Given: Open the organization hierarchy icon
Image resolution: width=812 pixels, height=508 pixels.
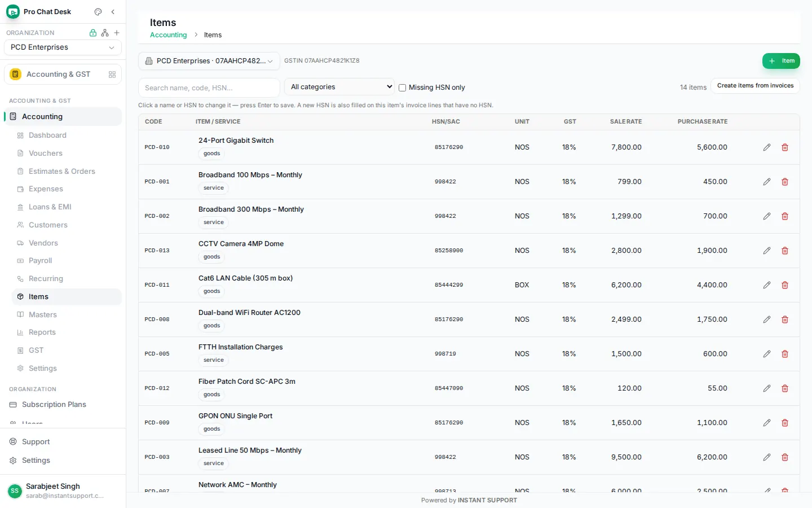Looking at the screenshot, I should click(x=105, y=33).
